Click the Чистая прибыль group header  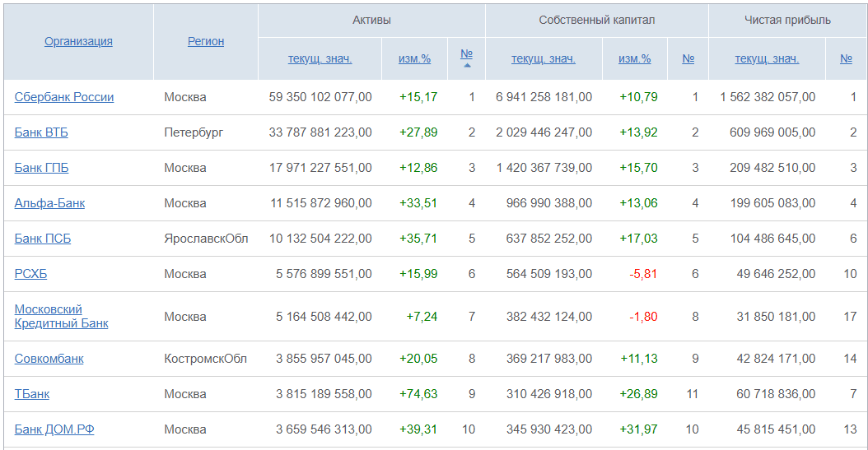click(x=787, y=21)
